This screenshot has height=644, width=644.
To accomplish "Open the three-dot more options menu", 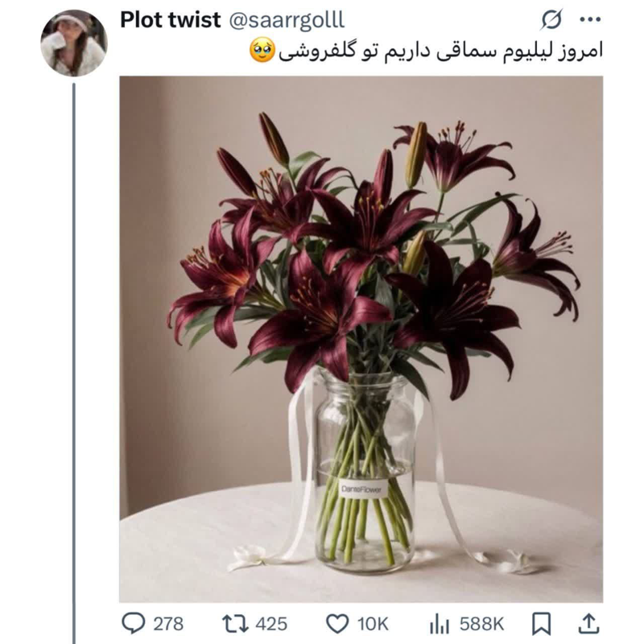I will (x=590, y=20).
